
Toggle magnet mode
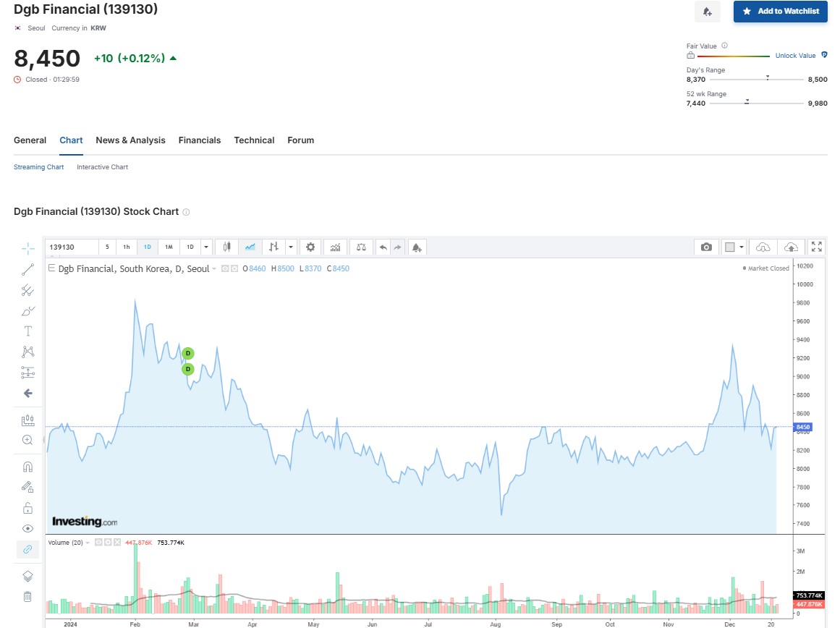click(x=28, y=467)
